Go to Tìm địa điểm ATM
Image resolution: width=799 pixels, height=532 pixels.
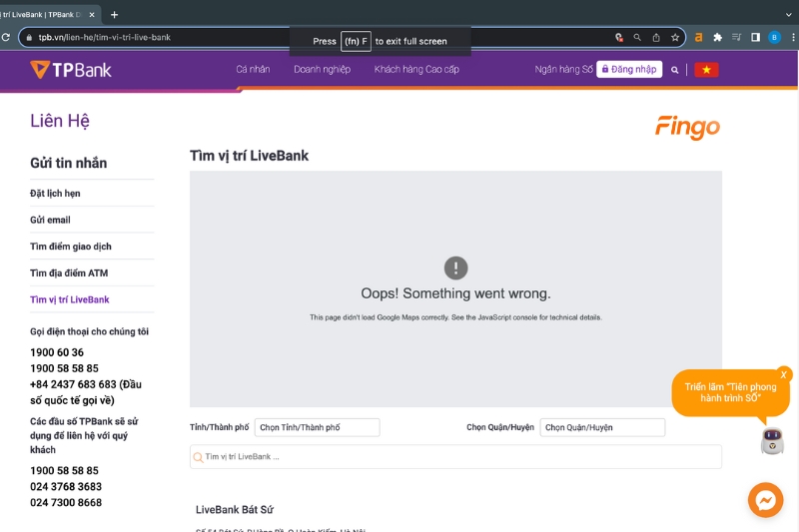(69, 272)
